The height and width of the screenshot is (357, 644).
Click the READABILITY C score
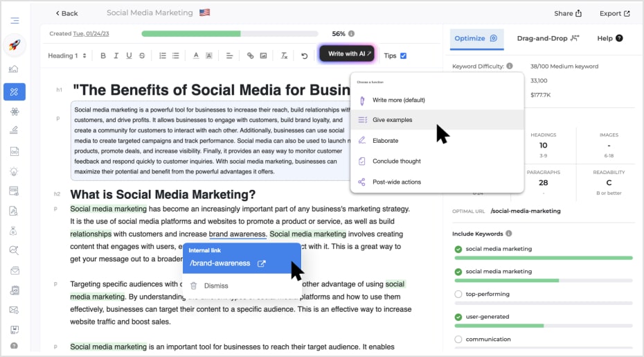tap(609, 182)
